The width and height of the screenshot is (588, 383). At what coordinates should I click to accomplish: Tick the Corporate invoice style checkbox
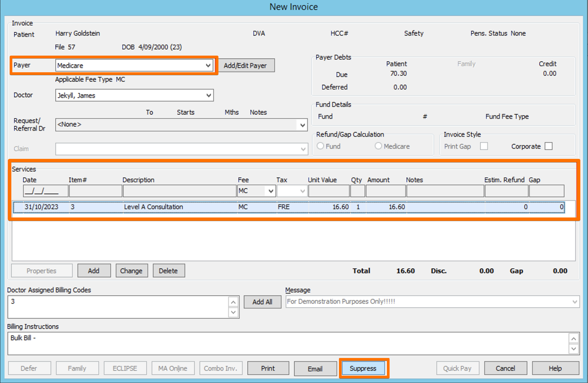click(549, 146)
